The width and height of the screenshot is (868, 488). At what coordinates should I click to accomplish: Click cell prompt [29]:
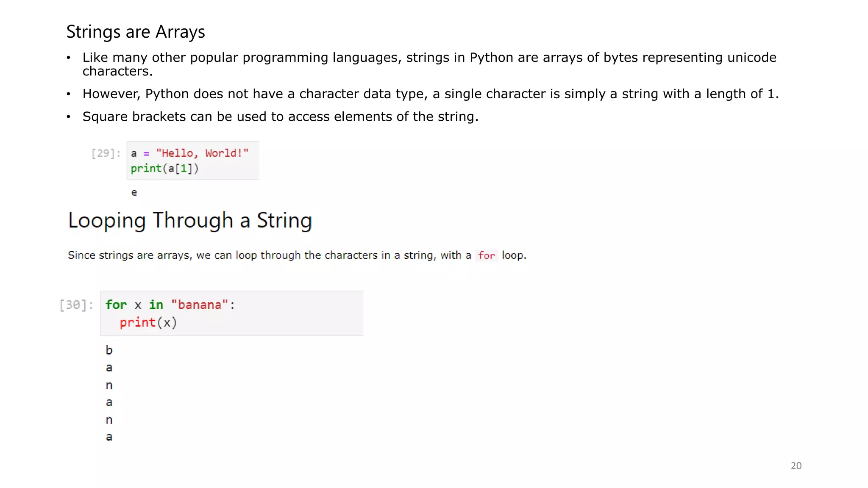[x=106, y=153]
